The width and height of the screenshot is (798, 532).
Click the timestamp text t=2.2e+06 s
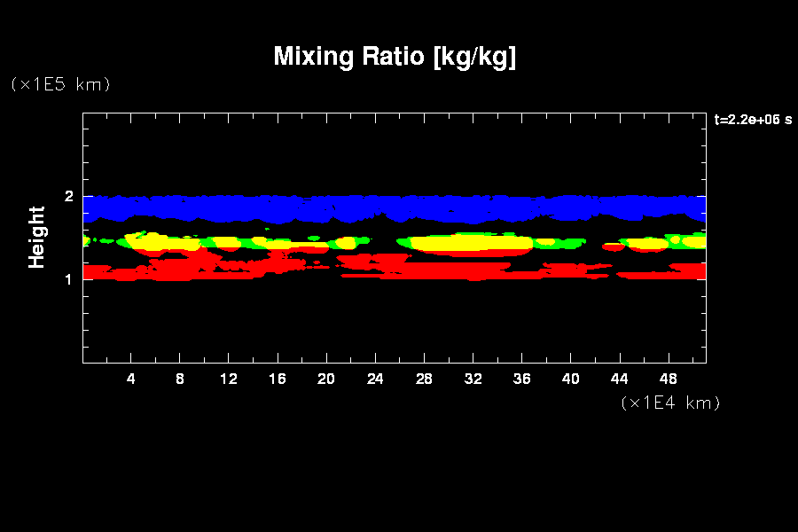pyautogui.click(x=752, y=120)
